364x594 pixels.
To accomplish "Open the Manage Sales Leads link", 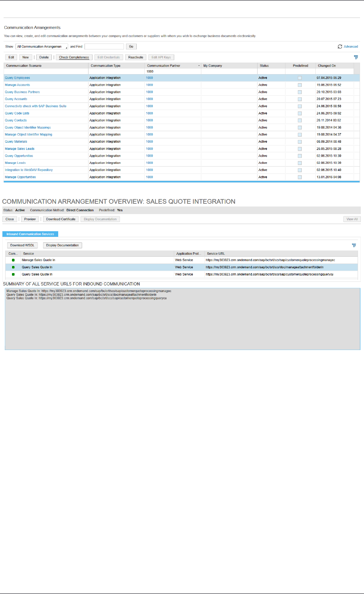I will 20,149.
